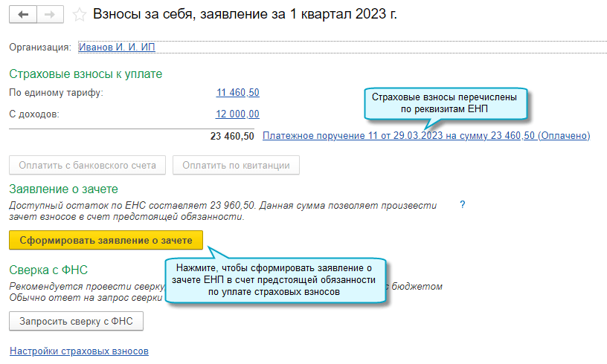Image resolution: width=607 pixels, height=364 pixels.
Task: Click Сформировать заявление о зачете
Action: click(x=106, y=240)
